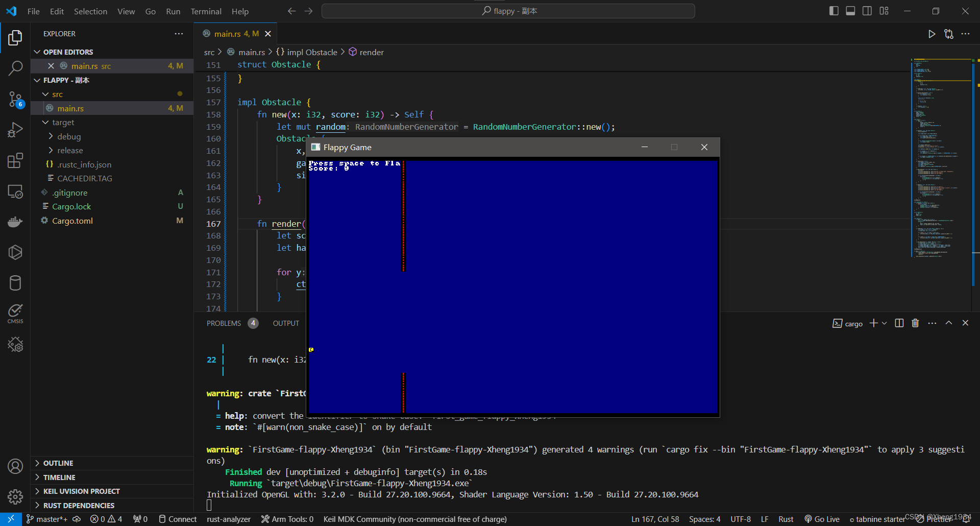This screenshot has height=526, width=980.
Task: Open Explorer views and more actions ellipsis
Action: [x=179, y=34]
